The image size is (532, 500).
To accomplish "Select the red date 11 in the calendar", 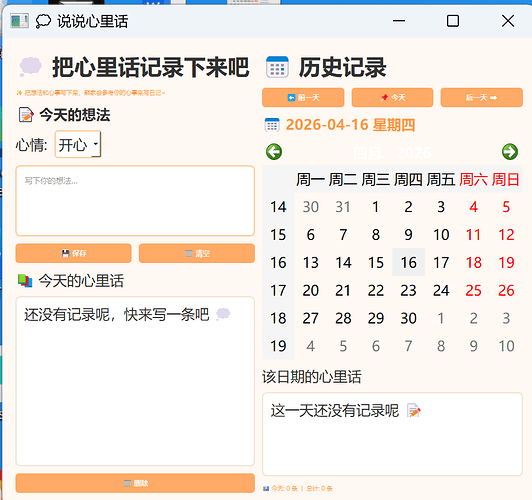I will 474,235.
